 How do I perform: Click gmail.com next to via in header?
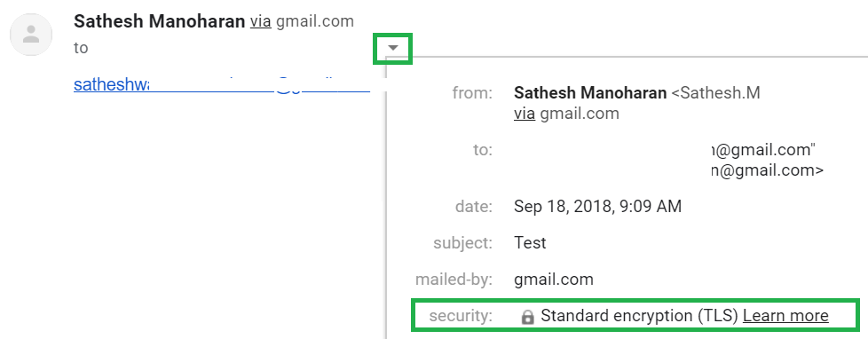pyautogui.click(x=315, y=22)
